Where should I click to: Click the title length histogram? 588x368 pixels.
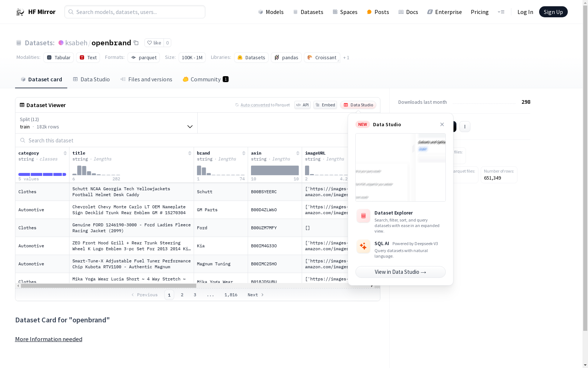[96, 170]
